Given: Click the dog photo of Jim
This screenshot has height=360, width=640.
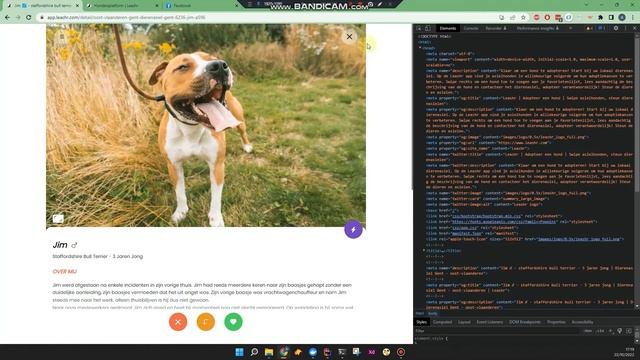Looking at the screenshot, I should click(206, 125).
